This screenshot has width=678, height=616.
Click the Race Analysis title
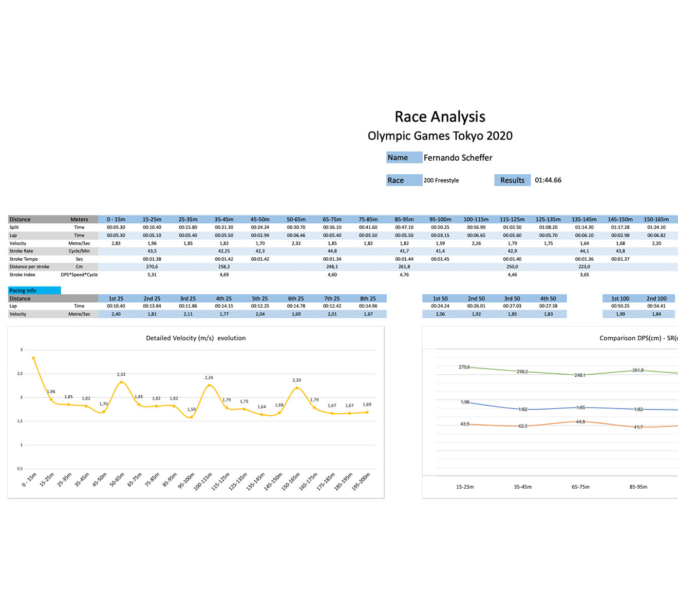440,117
